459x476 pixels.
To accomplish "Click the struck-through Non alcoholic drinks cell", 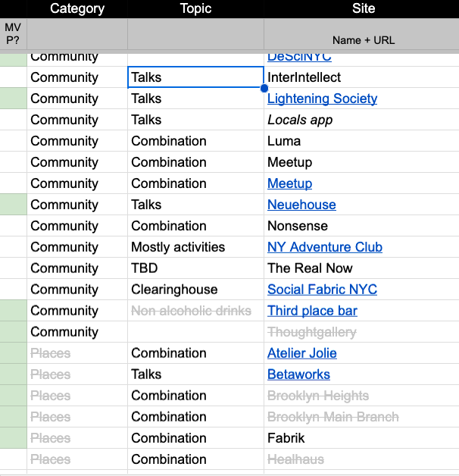I will pos(191,311).
